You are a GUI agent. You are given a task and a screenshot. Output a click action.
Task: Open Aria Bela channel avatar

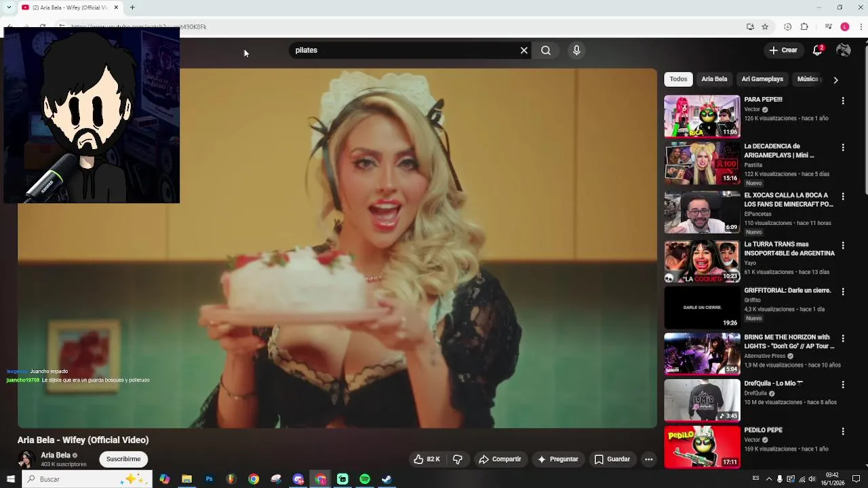26,460
